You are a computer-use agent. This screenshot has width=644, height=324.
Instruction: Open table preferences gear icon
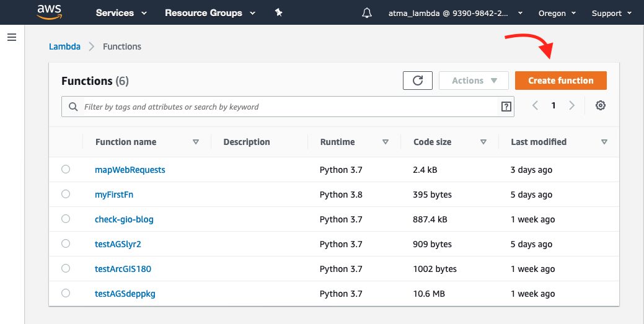(601, 105)
